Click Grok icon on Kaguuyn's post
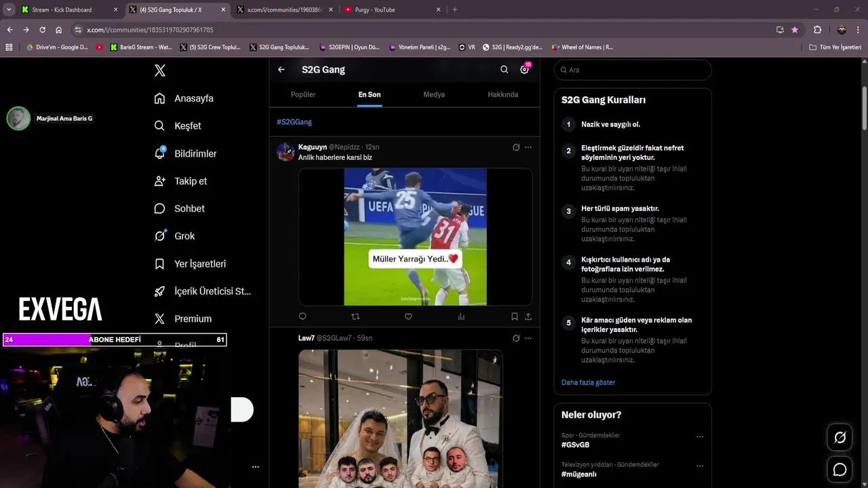The width and height of the screenshot is (868, 488). click(x=516, y=147)
